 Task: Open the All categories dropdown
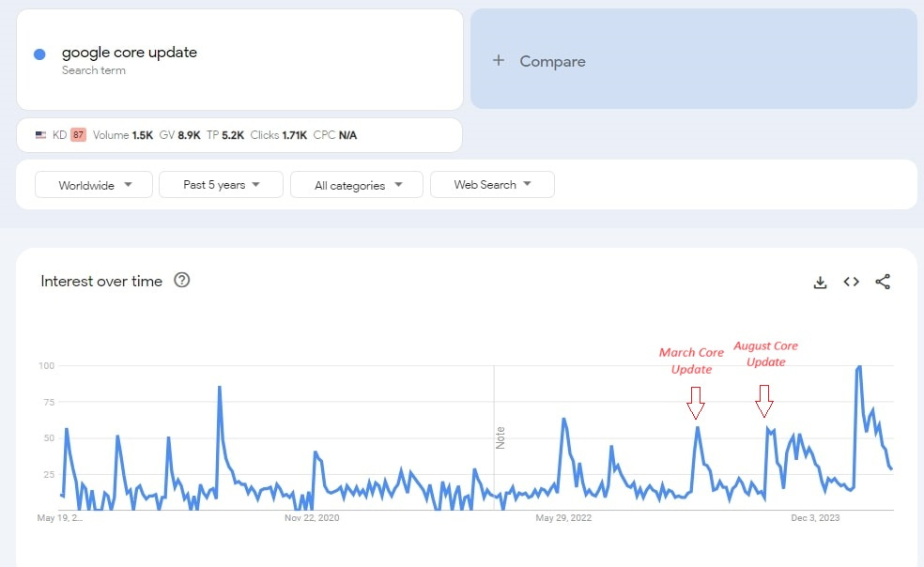(x=357, y=185)
